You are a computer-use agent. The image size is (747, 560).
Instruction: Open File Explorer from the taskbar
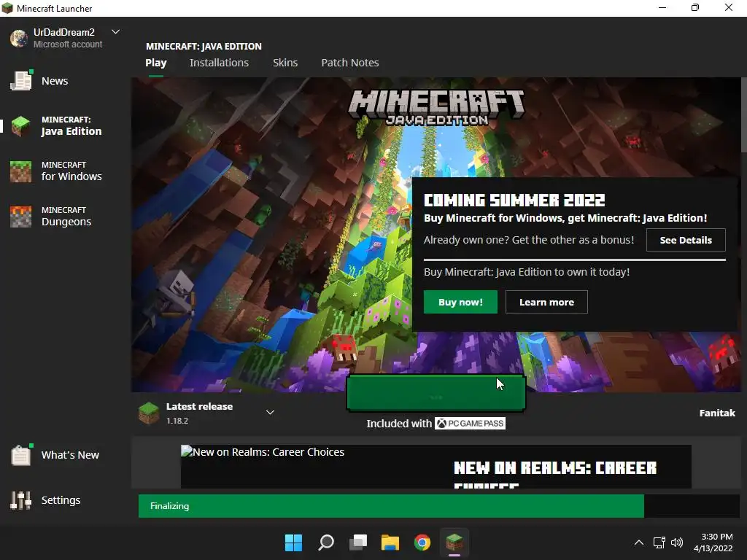390,542
